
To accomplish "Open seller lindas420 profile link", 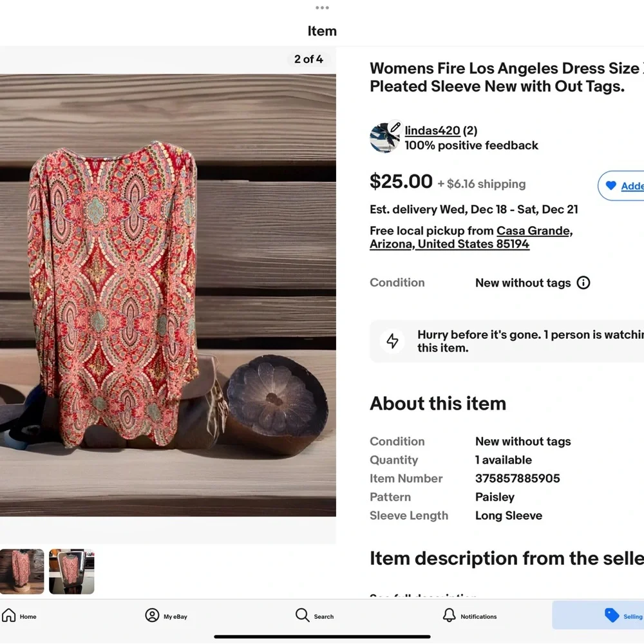I will [x=432, y=131].
